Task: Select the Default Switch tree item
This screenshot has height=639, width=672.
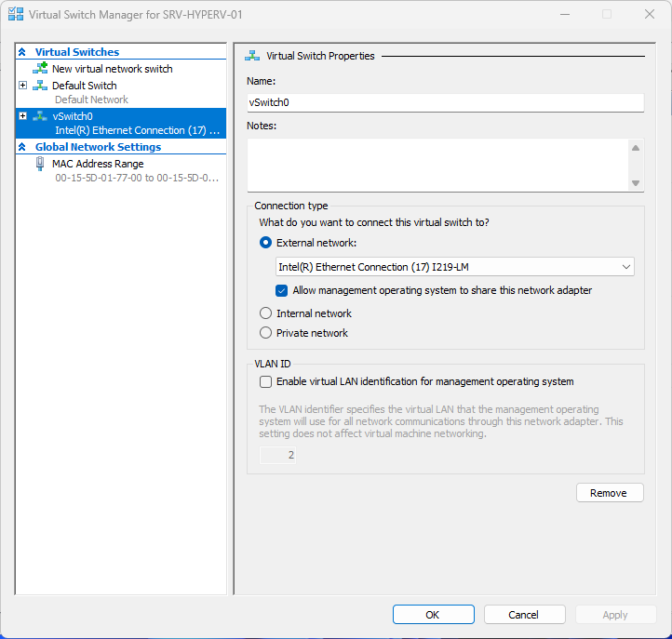Action: click(x=85, y=86)
